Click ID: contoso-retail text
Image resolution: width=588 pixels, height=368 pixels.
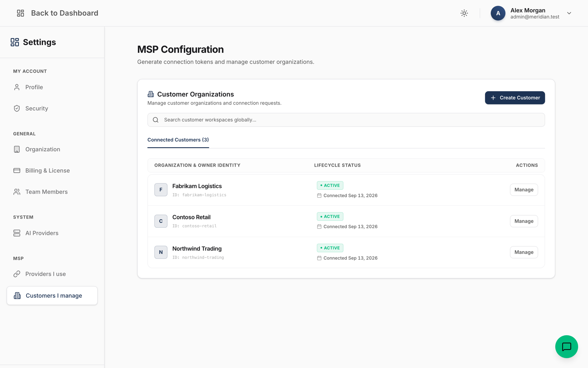click(x=194, y=226)
